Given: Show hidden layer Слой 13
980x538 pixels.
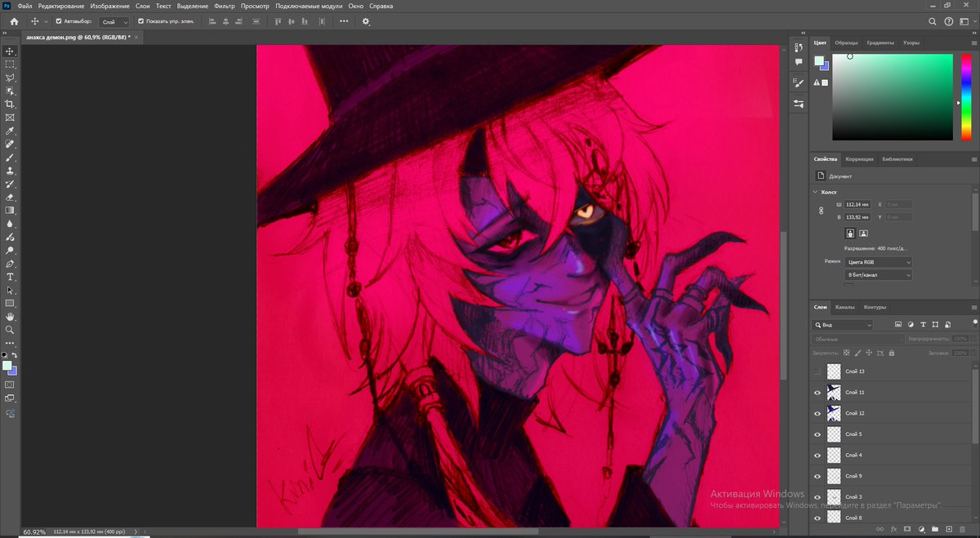Looking at the screenshot, I should 817,371.
